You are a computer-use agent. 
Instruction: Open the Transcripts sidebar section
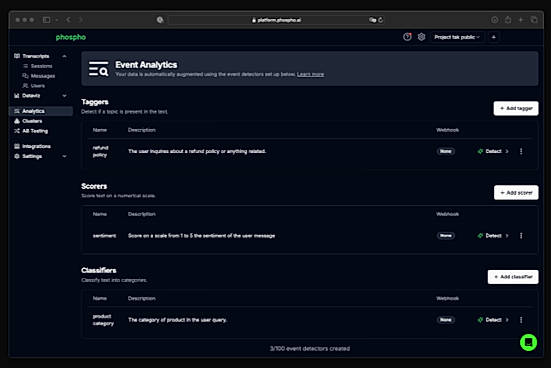pyautogui.click(x=35, y=56)
